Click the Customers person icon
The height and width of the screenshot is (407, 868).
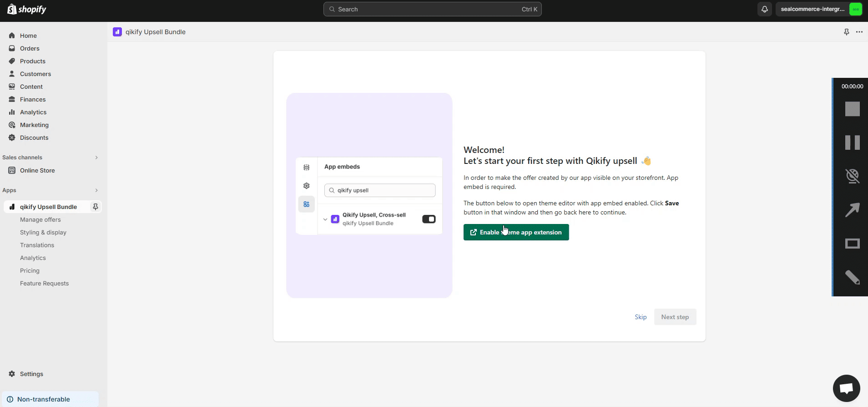tap(12, 74)
